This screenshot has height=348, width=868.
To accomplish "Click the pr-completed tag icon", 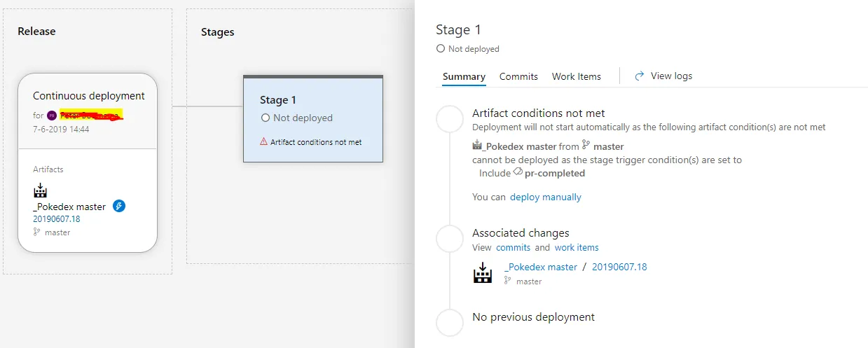I will [518, 172].
